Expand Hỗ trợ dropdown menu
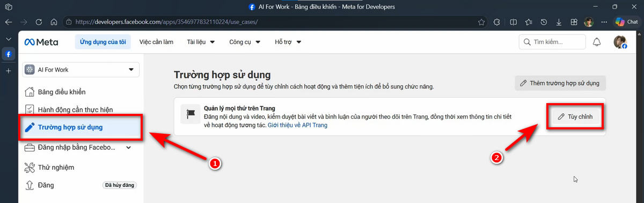Screen dimensions: 644x203 click(288, 42)
